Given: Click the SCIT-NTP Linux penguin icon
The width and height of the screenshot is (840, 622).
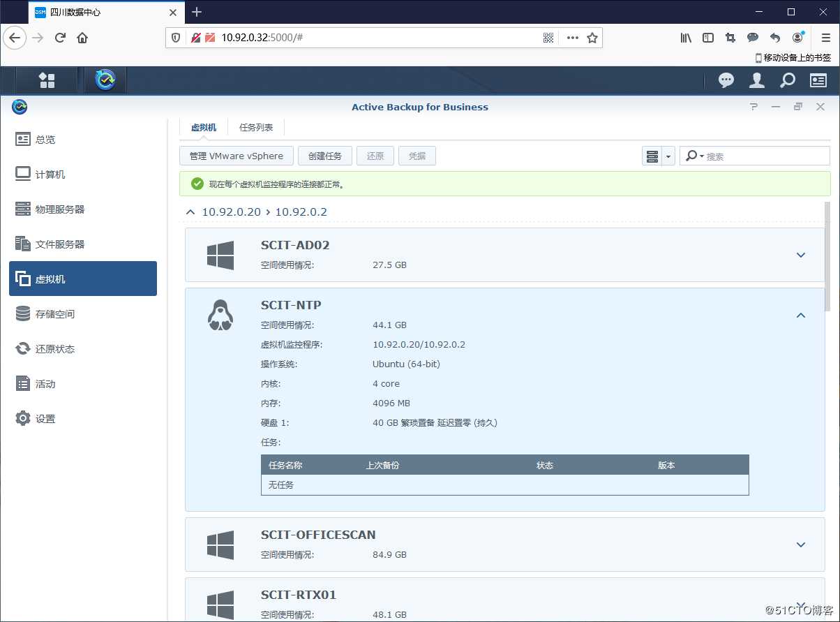Looking at the screenshot, I should coord(220,316).
